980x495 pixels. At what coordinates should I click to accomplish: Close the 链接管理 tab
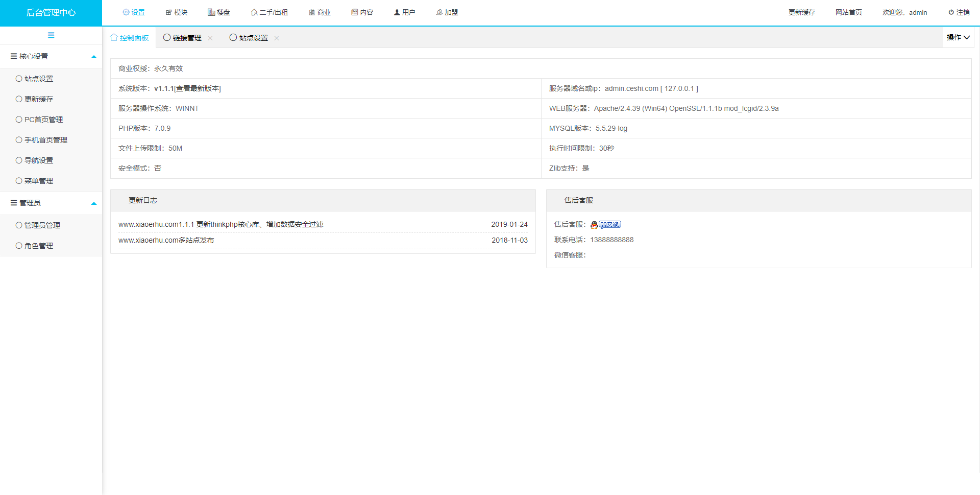pyautogui.click(x=210, y=38)
